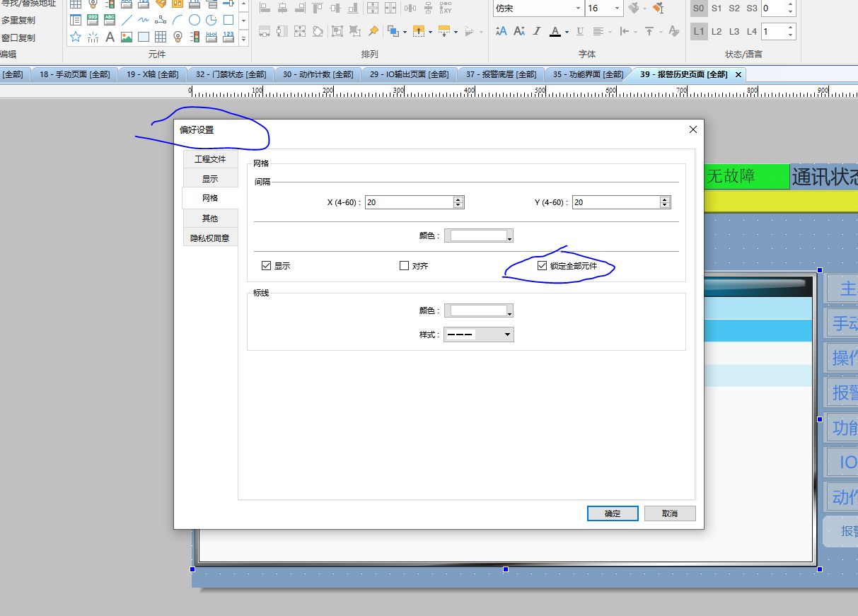The width and height of the screenshot is (858, 616).
Task: Confirm preferences with 确定 button
Action: click(613, 513)
